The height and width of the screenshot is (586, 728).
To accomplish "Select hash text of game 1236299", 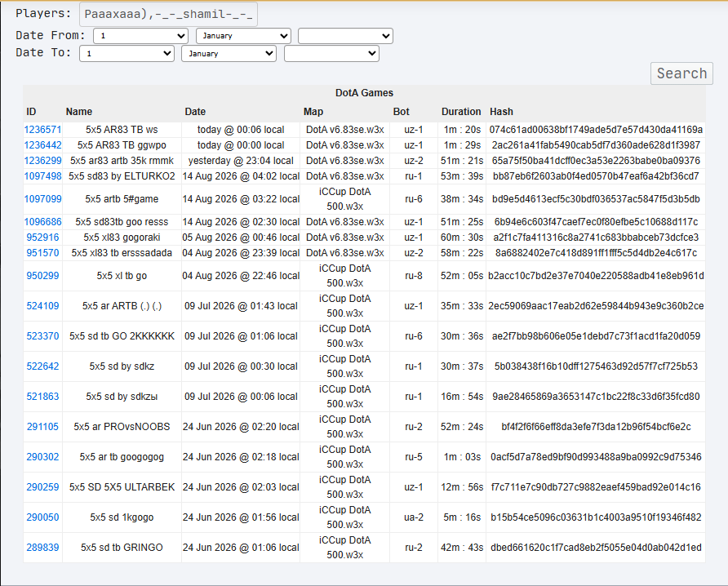I will 596,161.
